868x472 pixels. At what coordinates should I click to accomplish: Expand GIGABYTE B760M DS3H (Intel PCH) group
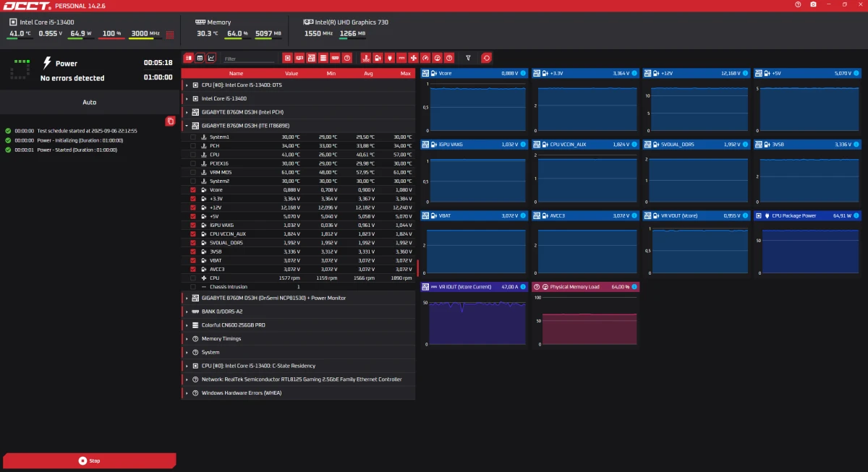[x=187, y=112]
